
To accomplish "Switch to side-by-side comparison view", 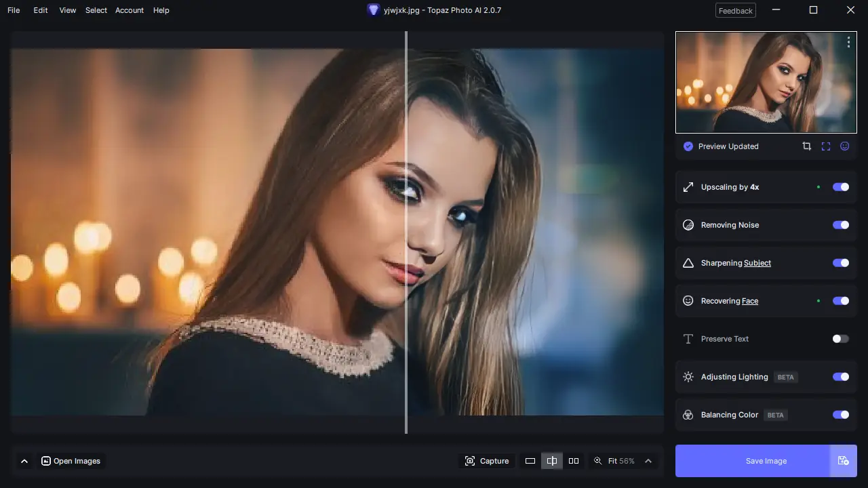I will pos(573,460).
